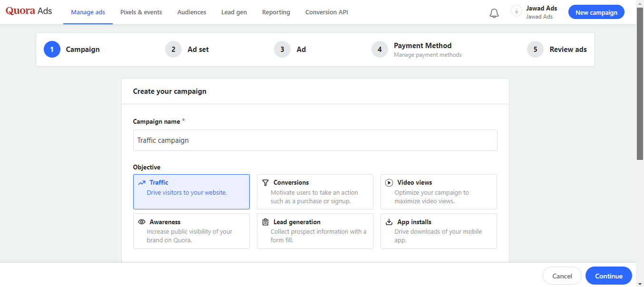Click the Jawad Ads account avatar icon
The width and height of the screenshot is (644, 287).
516,11
